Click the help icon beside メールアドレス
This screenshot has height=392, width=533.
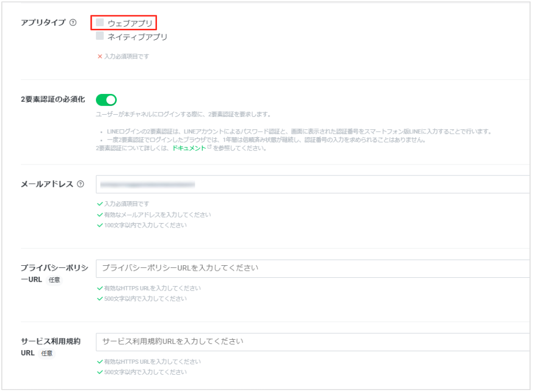point(80,184)
